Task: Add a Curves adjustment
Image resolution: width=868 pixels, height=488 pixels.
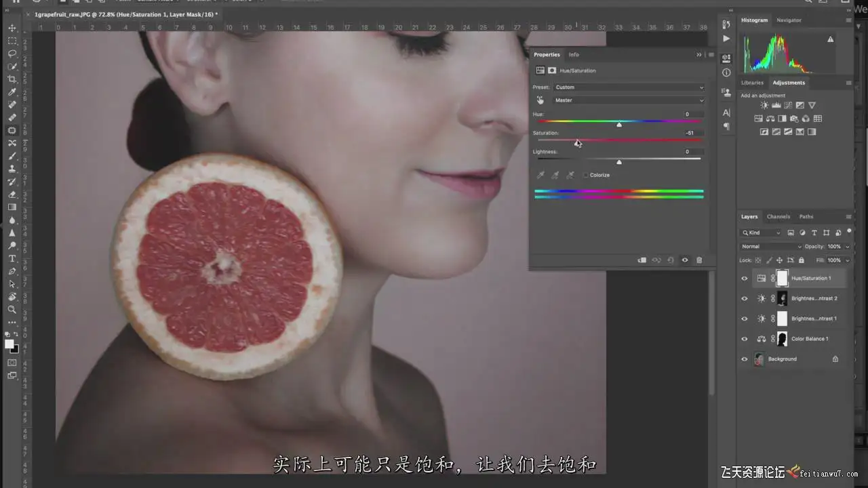Action: pyautogui.click(x=788, y=106)
